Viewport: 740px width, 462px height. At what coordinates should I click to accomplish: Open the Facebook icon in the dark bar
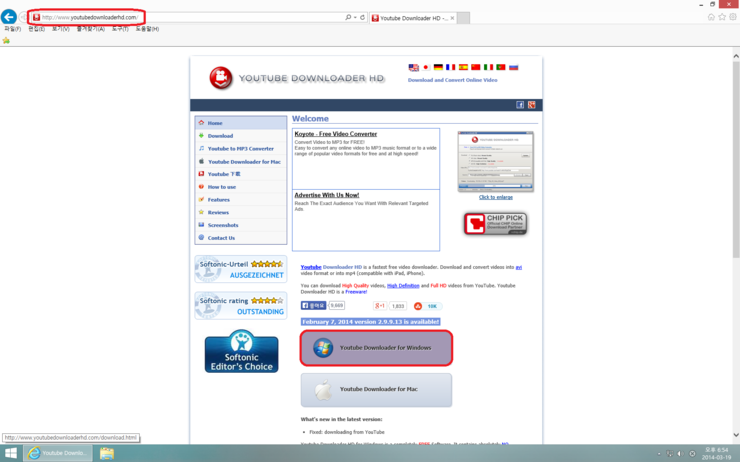pyautogui.click(x=520, y=105)
